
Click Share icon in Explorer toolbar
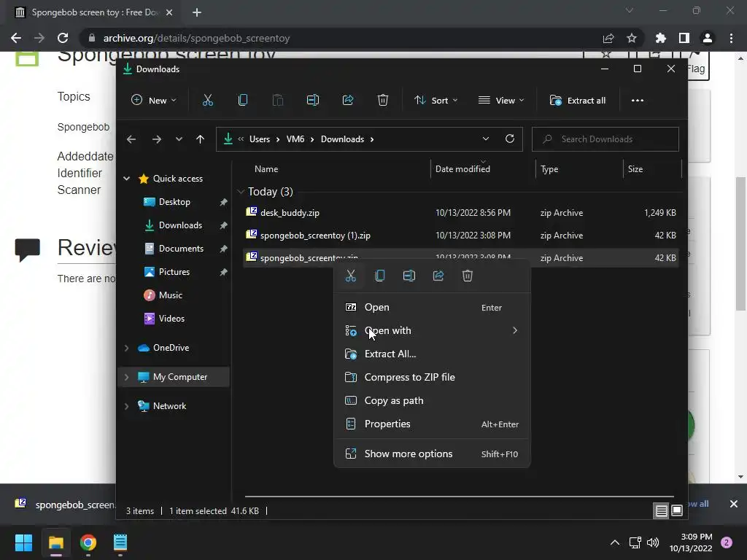[x=348, y=100]
